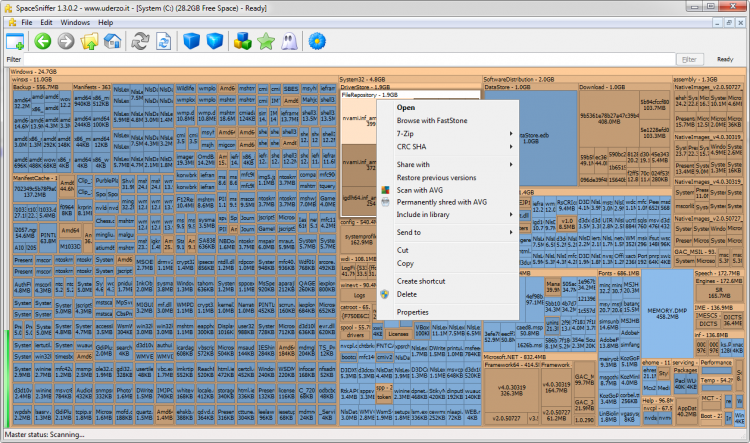Start a new master scan with grey arrows icon
This screenshot has width=750, height=443.
pyautogui.click(x=140, y=41)
